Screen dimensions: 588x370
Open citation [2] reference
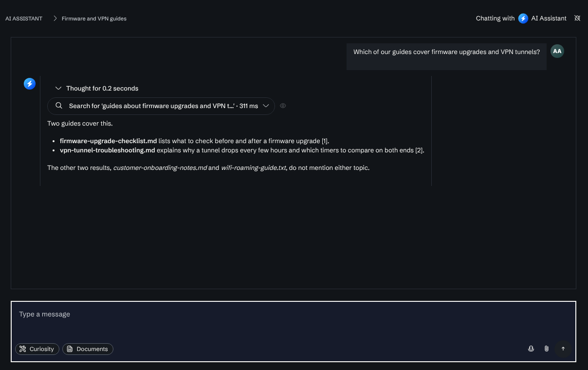click(419, 150)
